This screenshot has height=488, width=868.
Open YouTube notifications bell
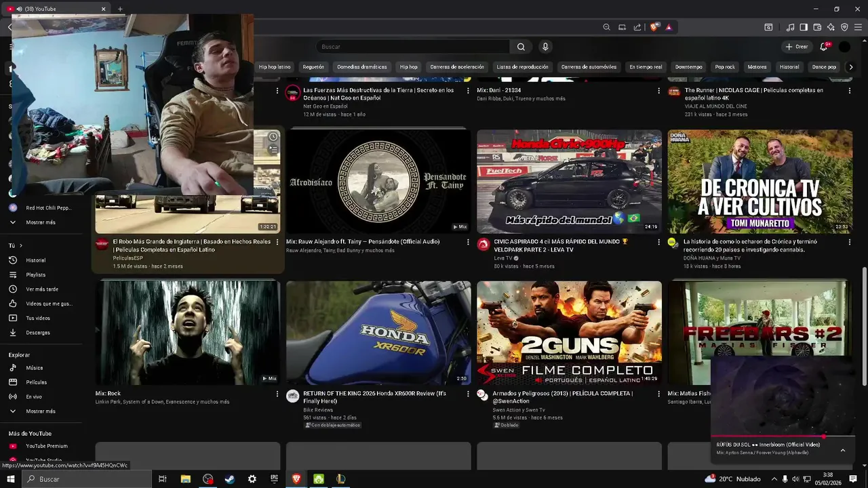[x=824, y=47]
